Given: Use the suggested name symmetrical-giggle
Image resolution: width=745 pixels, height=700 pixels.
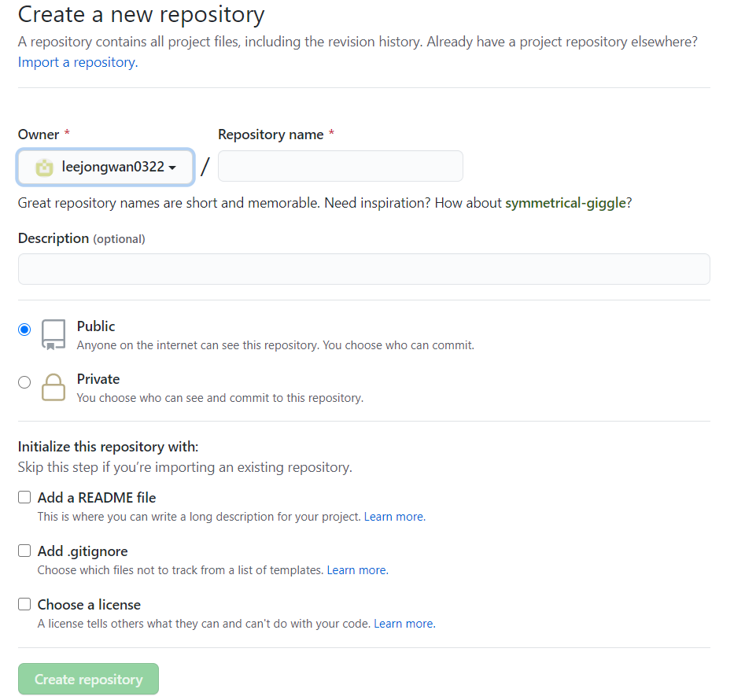Looking at the screenshot, I should click(x=566, y=203).
